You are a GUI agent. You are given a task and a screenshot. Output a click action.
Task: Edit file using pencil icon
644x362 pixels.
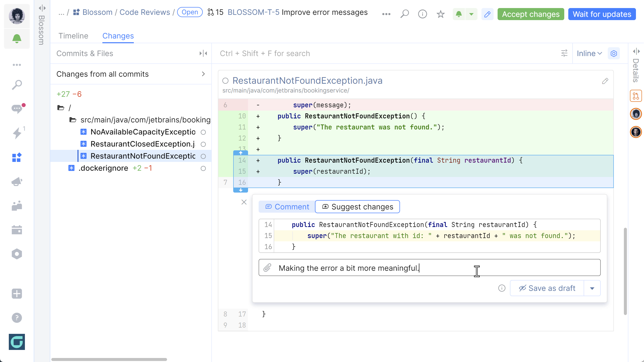(x=605, y=81)
